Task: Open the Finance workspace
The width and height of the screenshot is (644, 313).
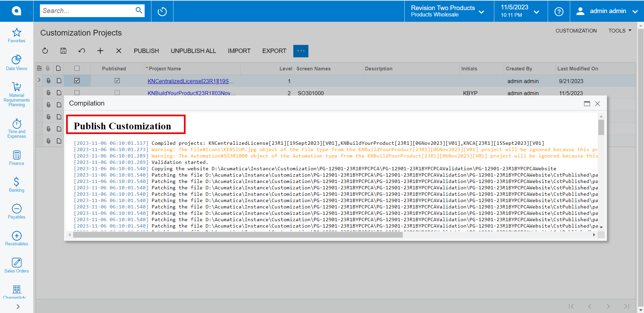Action: [x=16, y=158]
